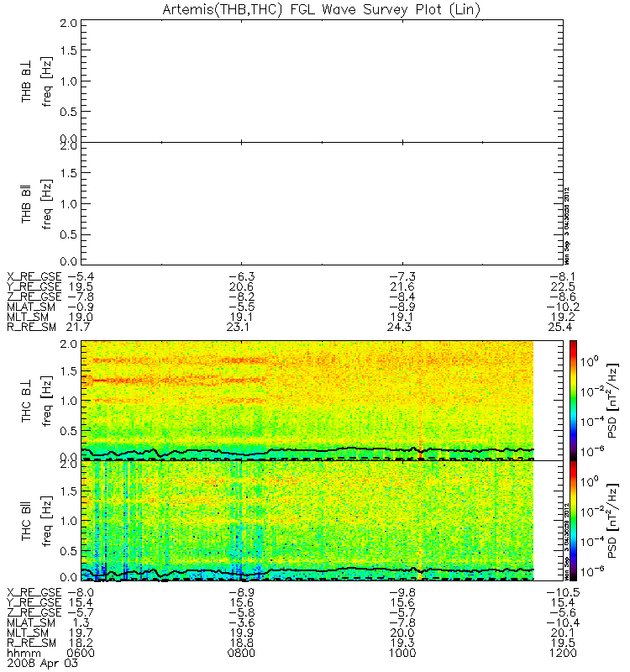Click the "10⁻⁶" tick on THC B⊥ color bar

[591, 451]
